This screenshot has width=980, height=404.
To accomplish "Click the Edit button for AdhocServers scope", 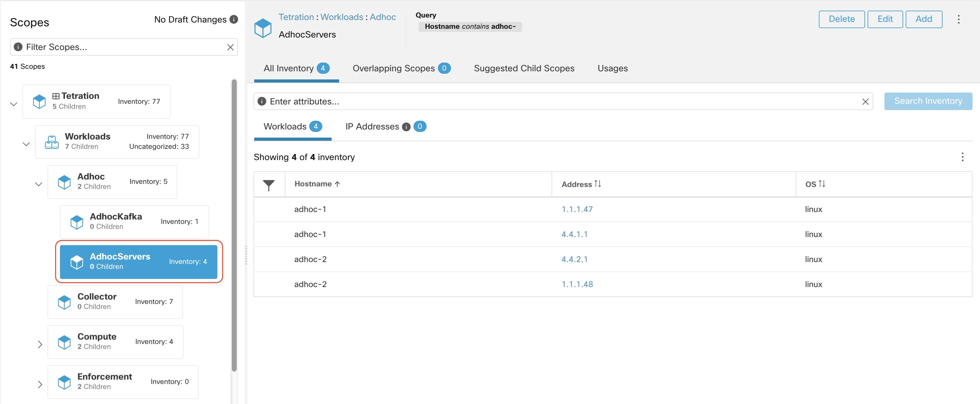I will click(x=884, y=19).
